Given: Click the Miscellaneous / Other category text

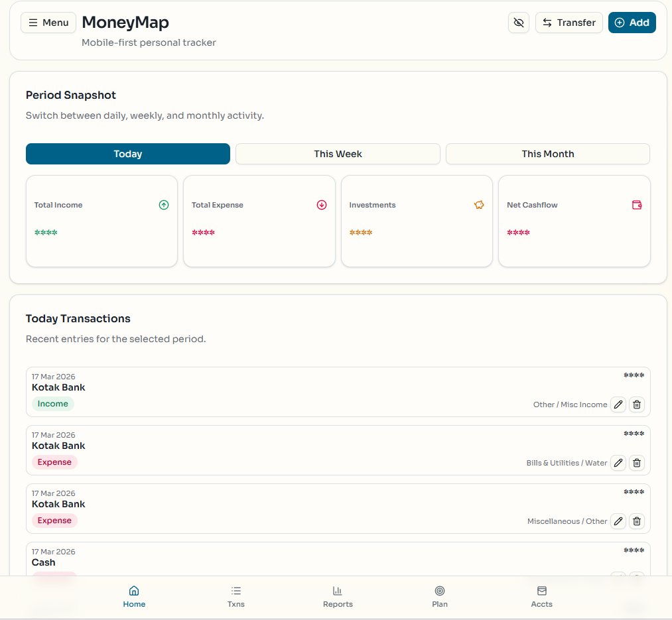Looking at the screenshot, I should pyautogui.click(x=567, y=521).
